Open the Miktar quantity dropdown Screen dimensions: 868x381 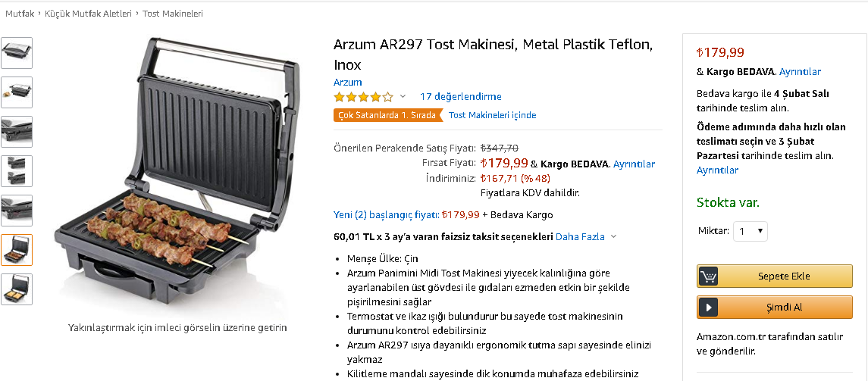[x=750, y=230]
